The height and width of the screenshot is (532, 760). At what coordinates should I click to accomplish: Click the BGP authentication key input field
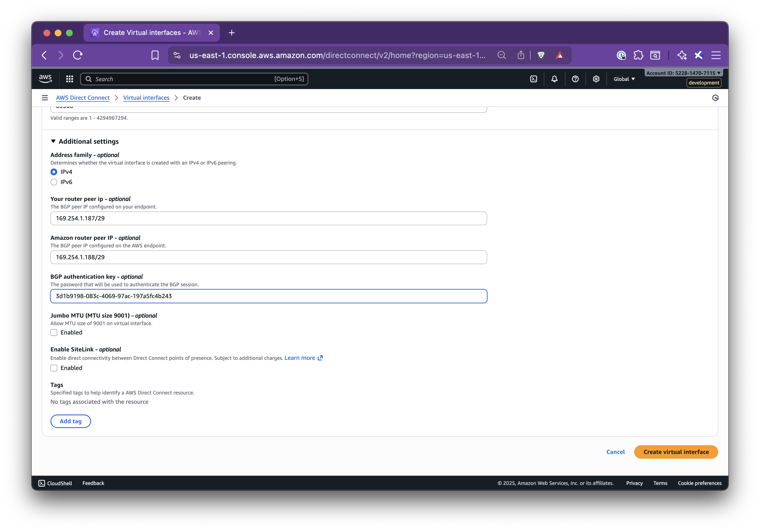pyautogui.click(x=268, y=296)
